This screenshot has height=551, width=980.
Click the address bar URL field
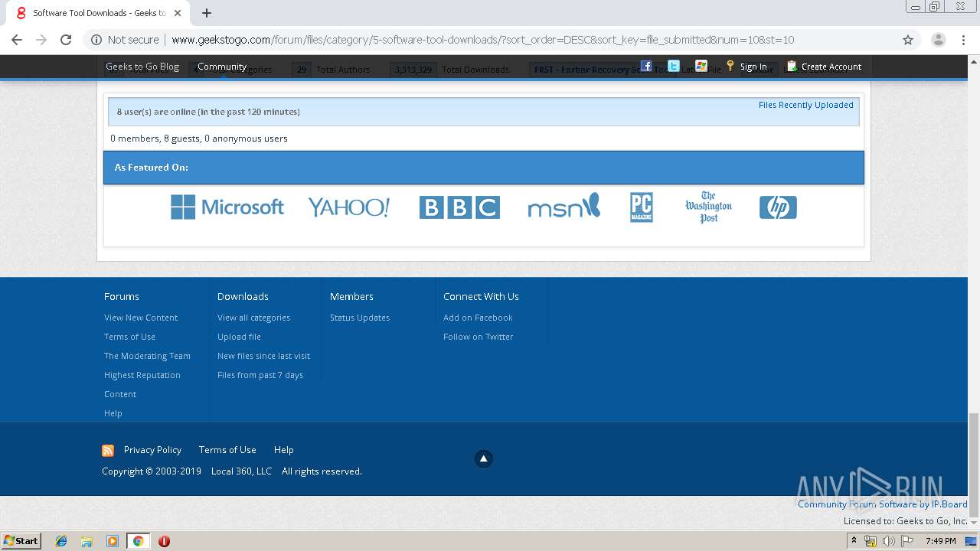pos(482,40)
